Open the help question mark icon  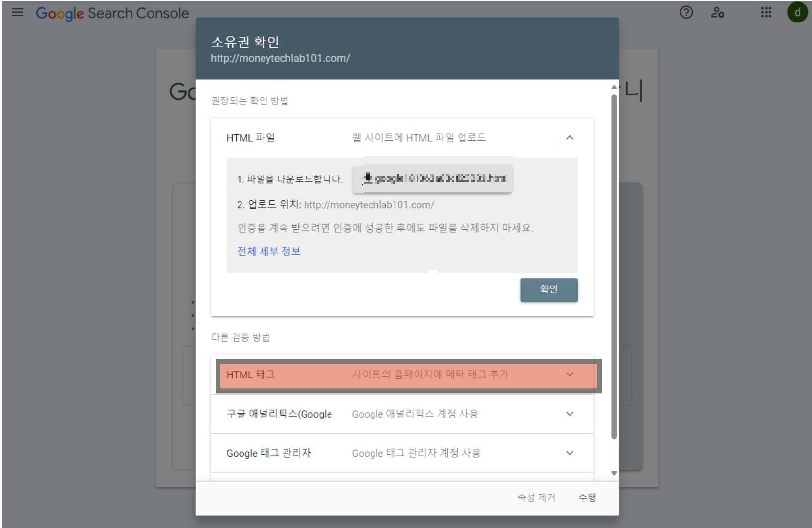tap(686, 13)
